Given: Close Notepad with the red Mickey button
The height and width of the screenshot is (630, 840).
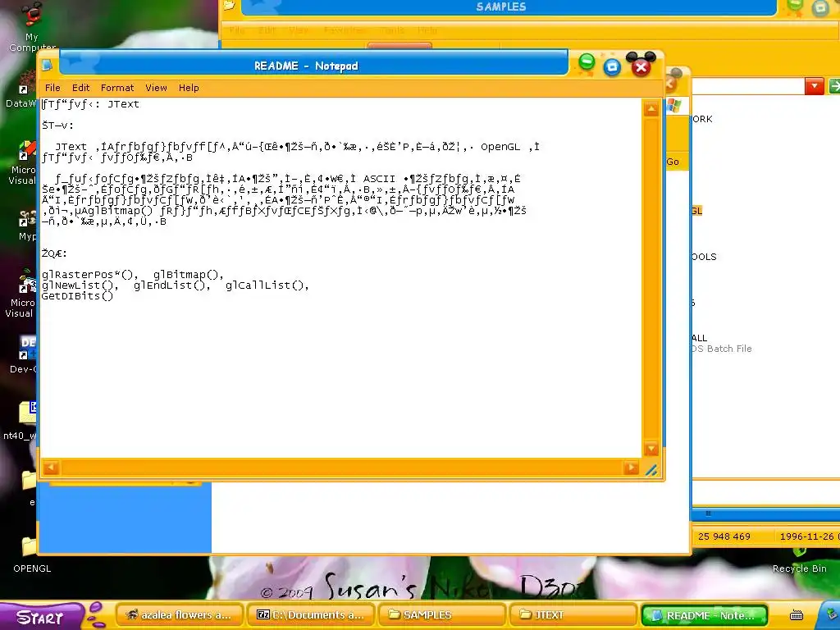Looking at the screenshot, I should point(641,66).
